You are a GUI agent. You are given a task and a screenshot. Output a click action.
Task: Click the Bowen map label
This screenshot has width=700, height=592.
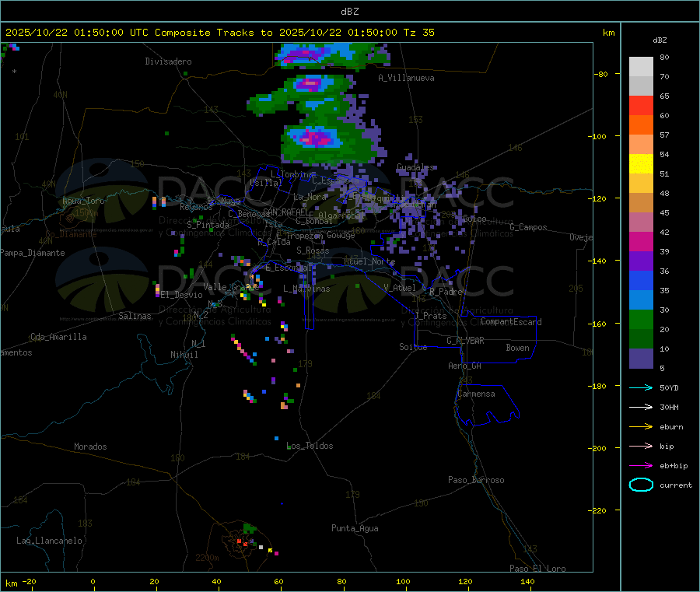pos(517,348)
